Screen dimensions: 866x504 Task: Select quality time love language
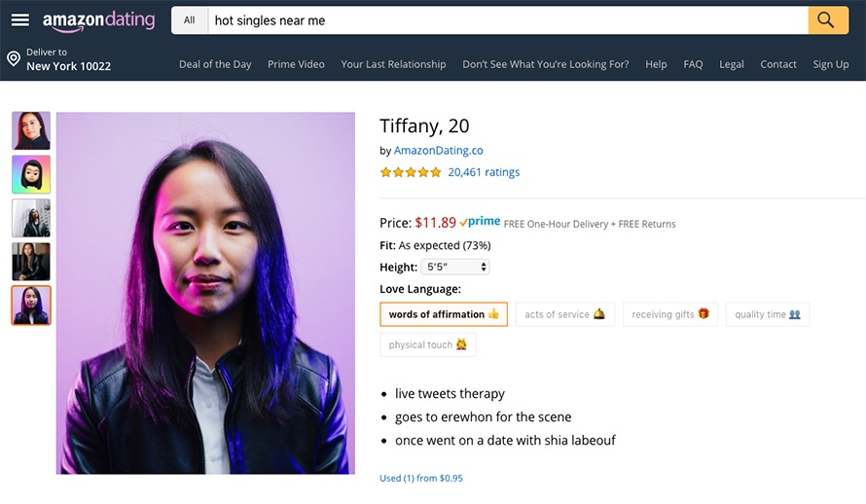click(x=768, y=314)
